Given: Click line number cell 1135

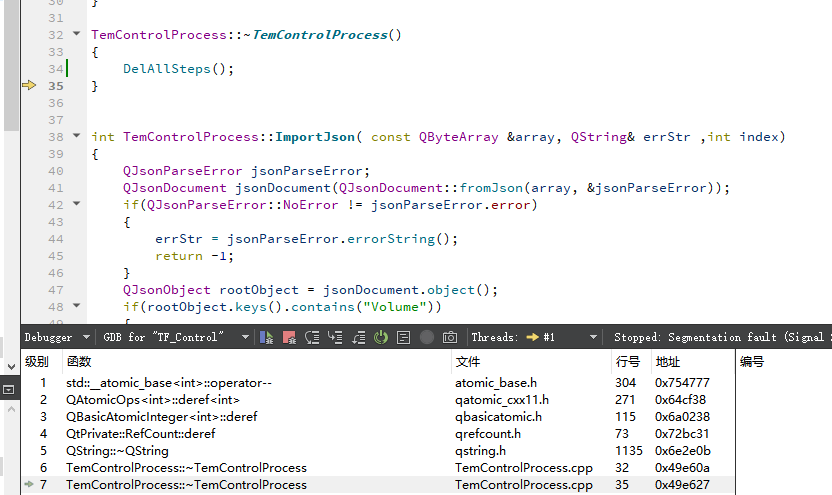Looking at the screenshot, I should click(629, 450).
